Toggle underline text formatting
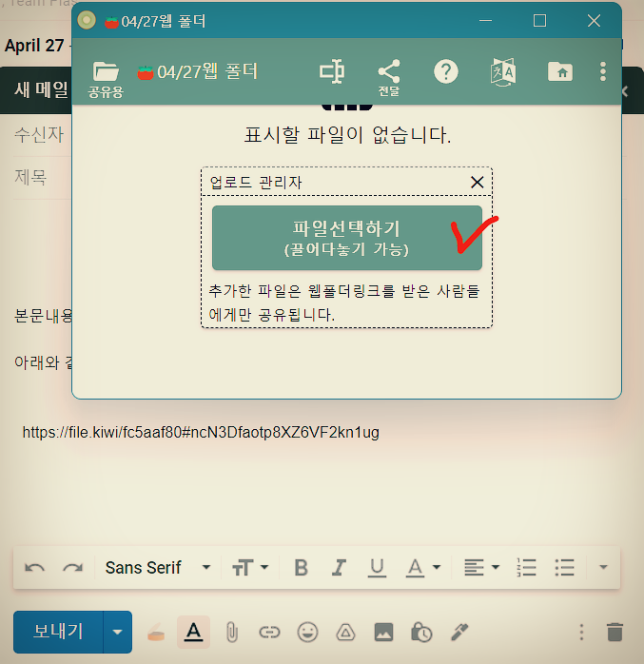The image size is (644, 664). click(377, 568)
